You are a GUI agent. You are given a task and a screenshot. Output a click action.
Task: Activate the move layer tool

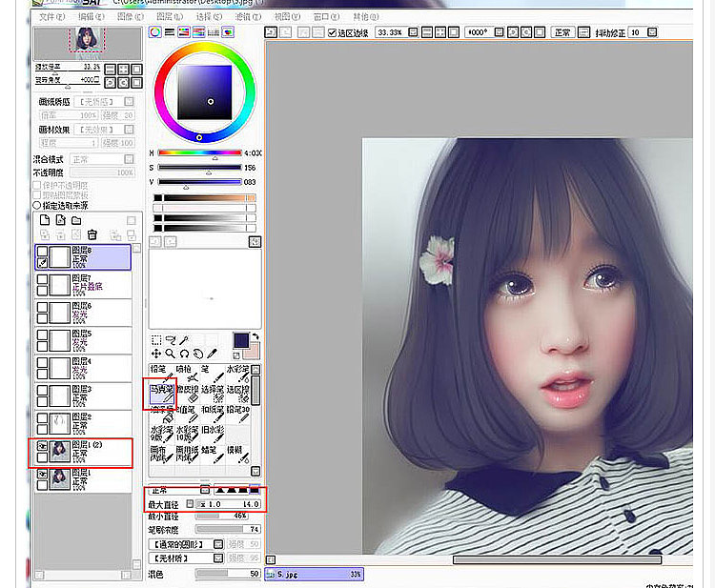click(156, 354)
